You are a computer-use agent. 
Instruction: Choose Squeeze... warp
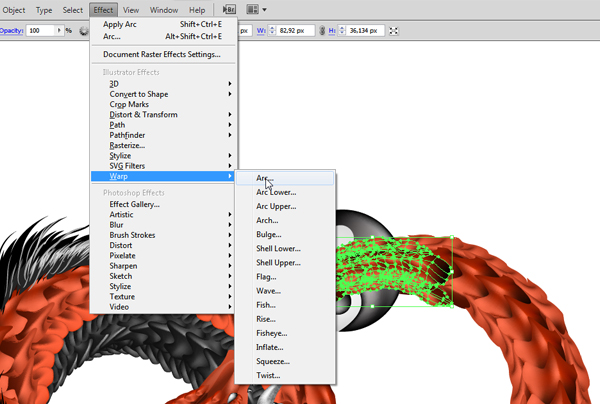[x=285, y=362]
